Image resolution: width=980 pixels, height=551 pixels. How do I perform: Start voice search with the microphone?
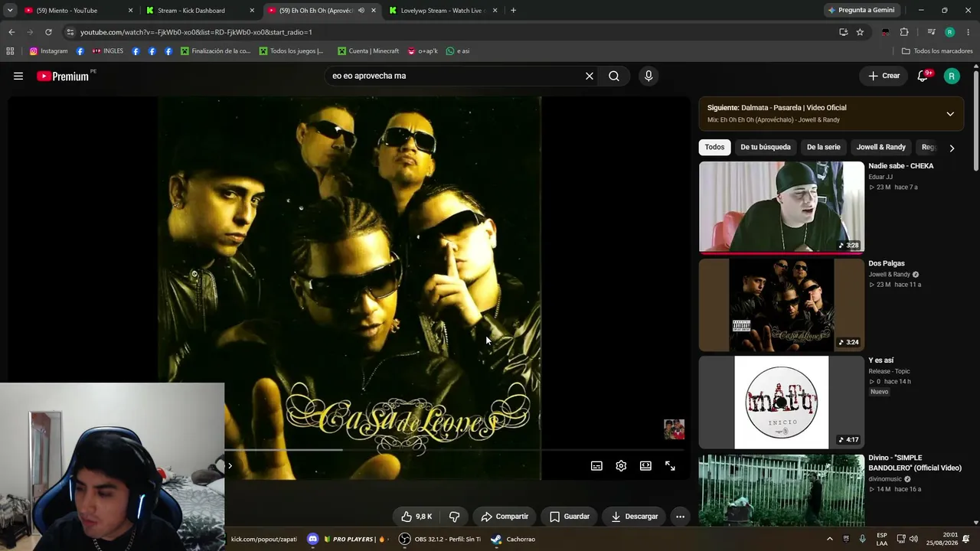[x=648, y=76]
